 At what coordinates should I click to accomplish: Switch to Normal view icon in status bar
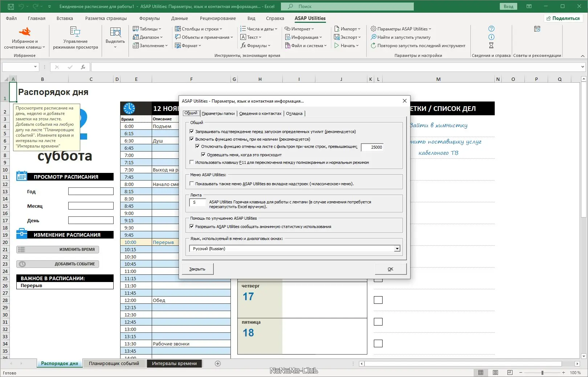pos(481,373)
